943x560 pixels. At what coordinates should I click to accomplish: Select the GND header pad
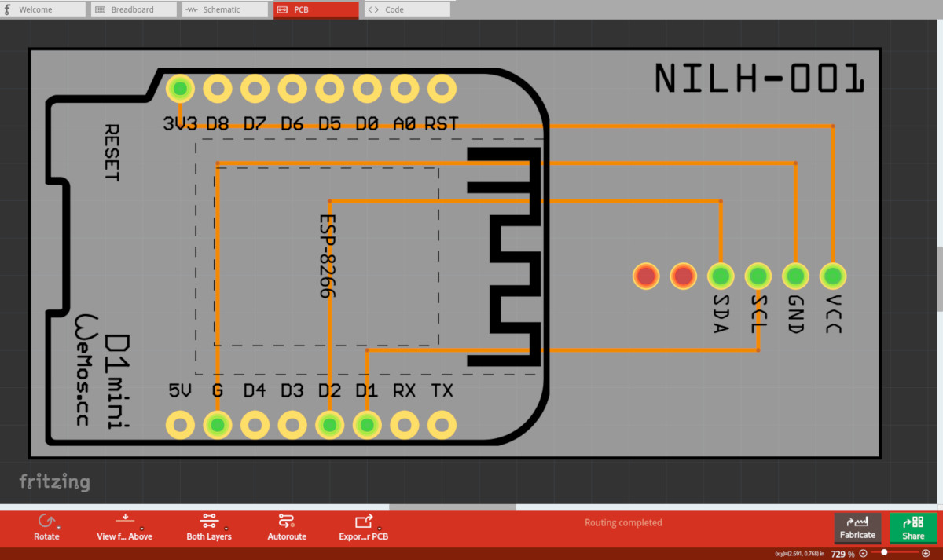[x=795, y=276]
